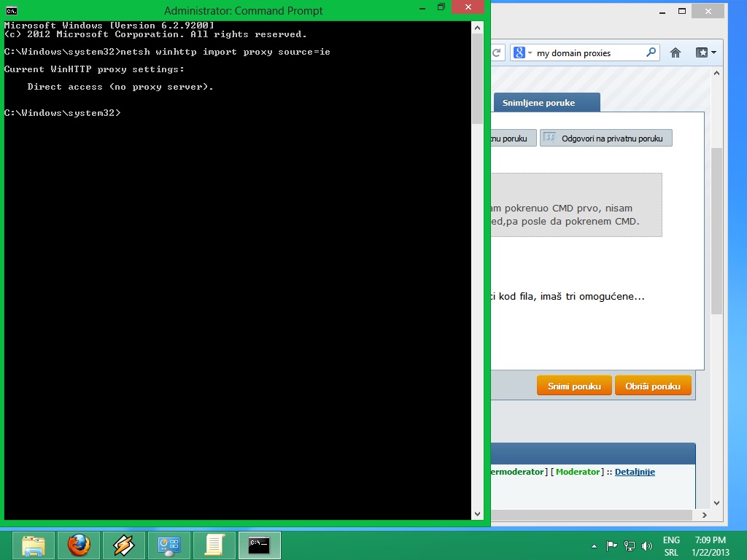Screen dimensions: 747x560
Task: Open Action Center flag icon in tray
Action: click(613, 546)
